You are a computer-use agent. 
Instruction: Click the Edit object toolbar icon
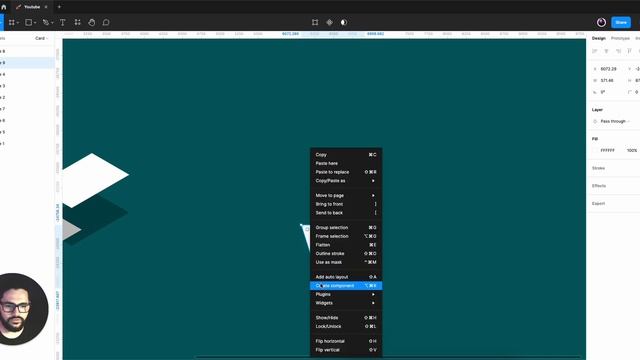(315, 22)
